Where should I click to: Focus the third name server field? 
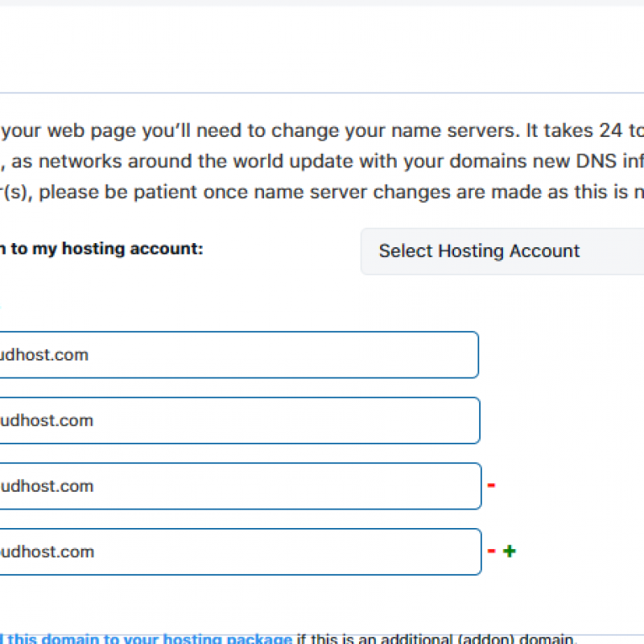tap(241, 486)
